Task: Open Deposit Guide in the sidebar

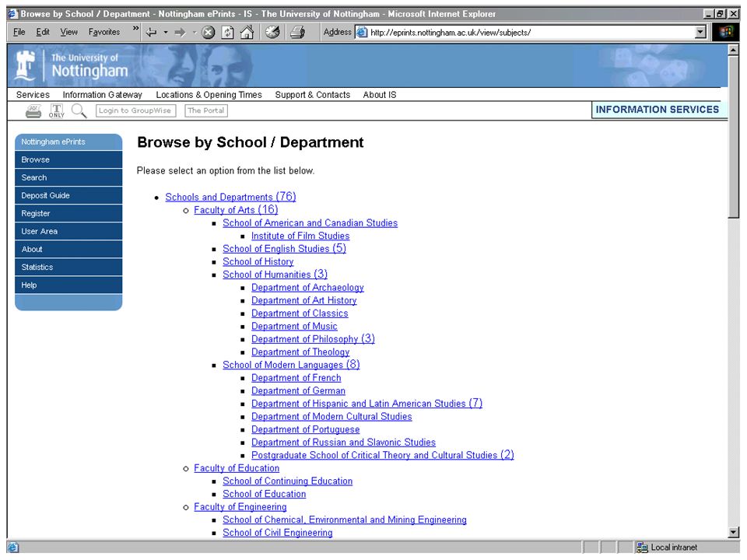Action: [x=68, y=196]
